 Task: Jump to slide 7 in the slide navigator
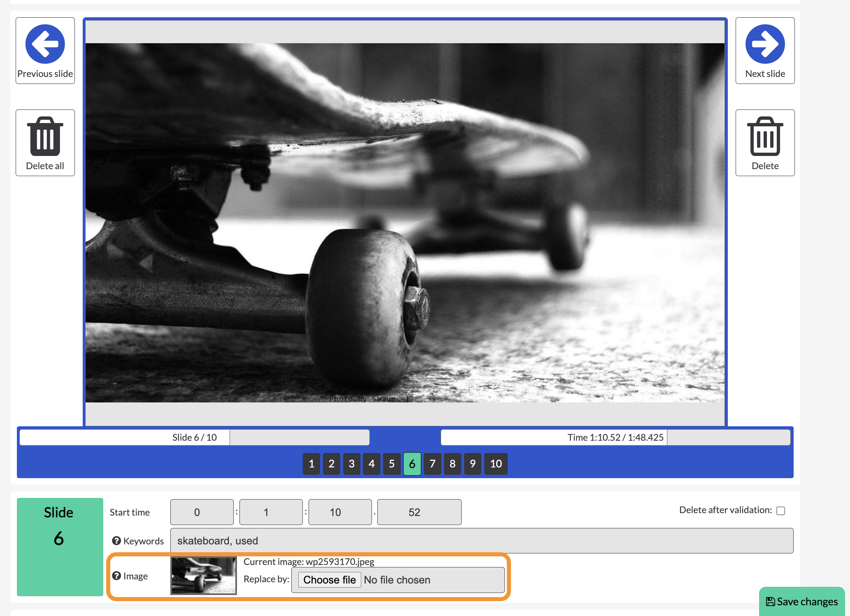coord(432,464)
